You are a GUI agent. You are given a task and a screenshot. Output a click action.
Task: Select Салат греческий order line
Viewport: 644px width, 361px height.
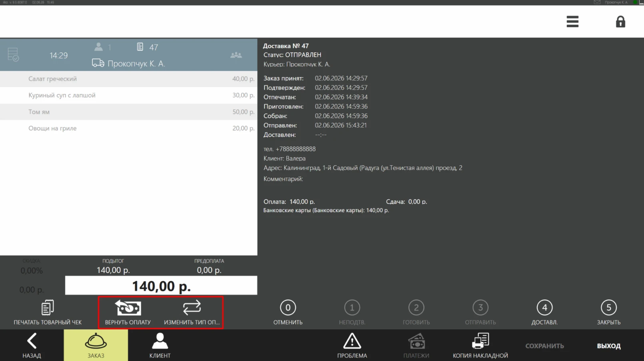[128, 79]
